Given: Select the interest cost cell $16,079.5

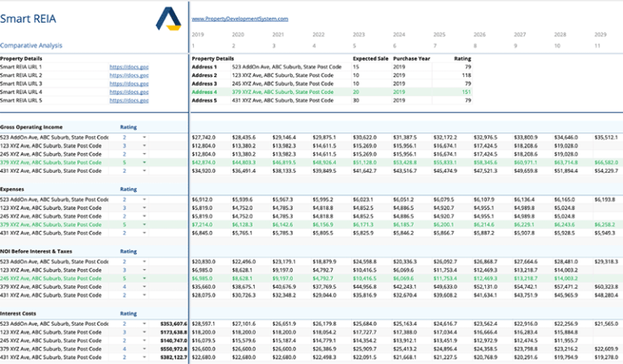Looking at the screenshot, I should [204, 340].
